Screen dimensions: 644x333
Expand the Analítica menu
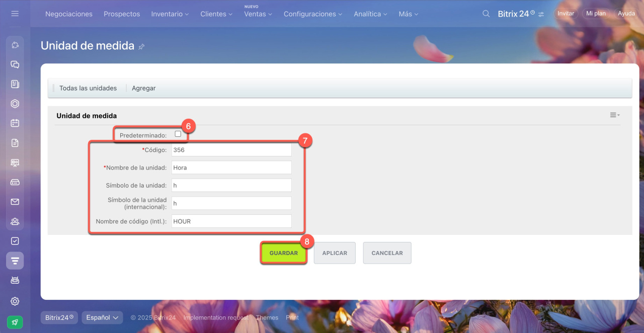[370, 14]
